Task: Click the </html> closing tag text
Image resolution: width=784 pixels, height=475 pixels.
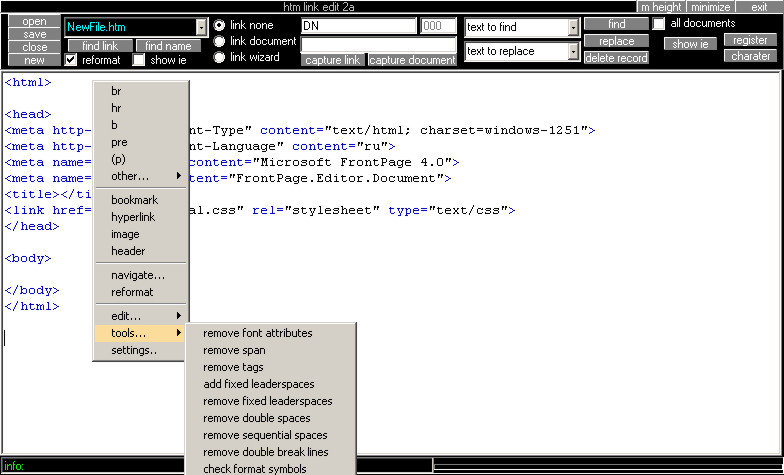Action: tap(32, 306)
